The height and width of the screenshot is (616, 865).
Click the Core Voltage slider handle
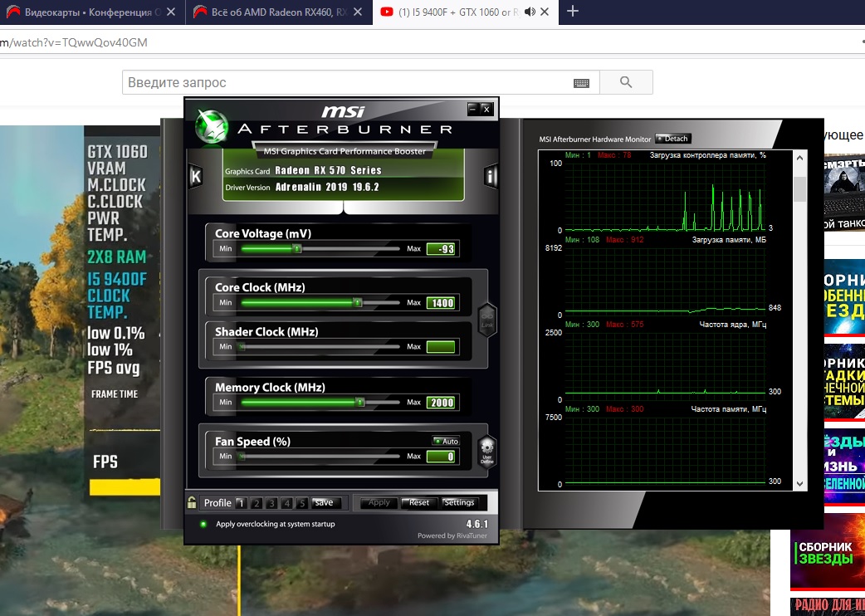point(297,249)
